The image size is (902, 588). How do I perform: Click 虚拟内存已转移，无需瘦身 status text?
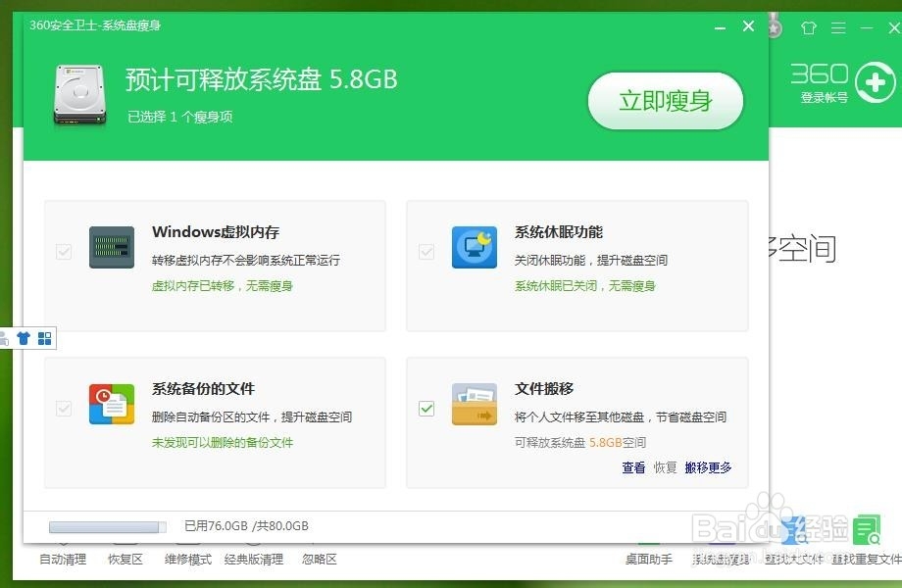222,285
